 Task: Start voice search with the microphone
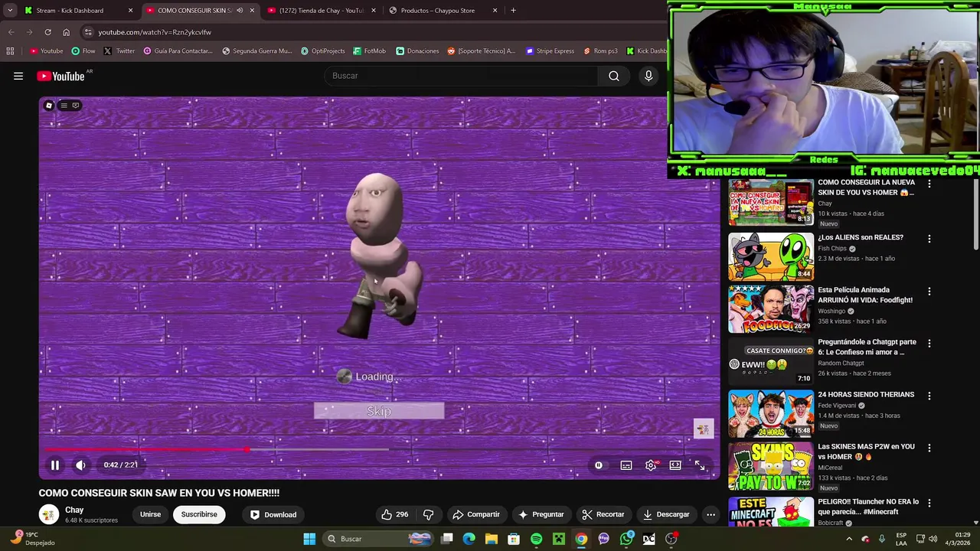click(x=648, y=76)
